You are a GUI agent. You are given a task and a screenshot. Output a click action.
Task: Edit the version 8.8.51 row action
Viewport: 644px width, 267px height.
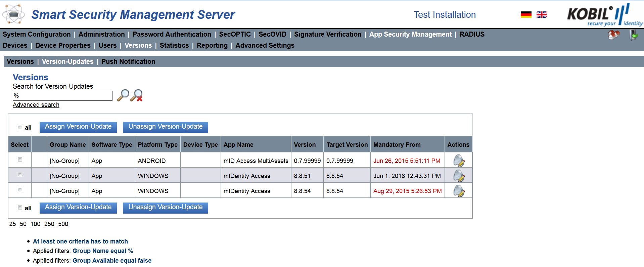(x=459, y=176)
